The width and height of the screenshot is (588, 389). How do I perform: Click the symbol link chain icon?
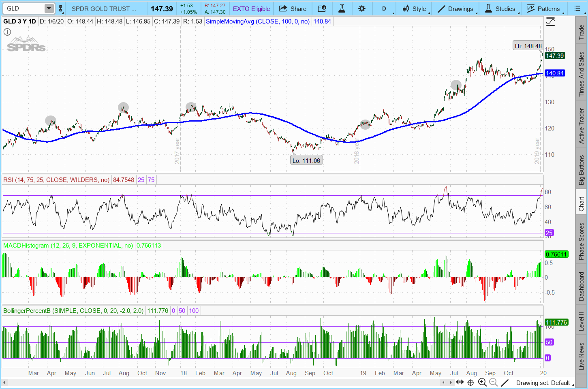[61, 9]
